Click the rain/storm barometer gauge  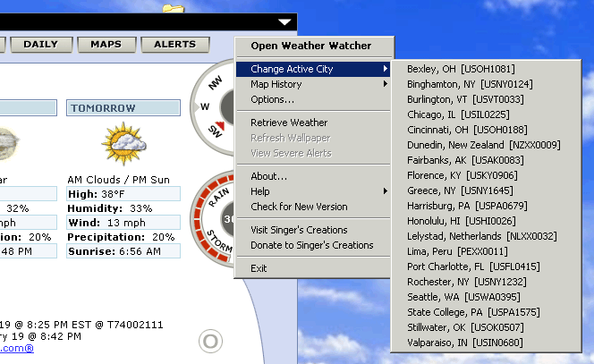tap(214, 213)
